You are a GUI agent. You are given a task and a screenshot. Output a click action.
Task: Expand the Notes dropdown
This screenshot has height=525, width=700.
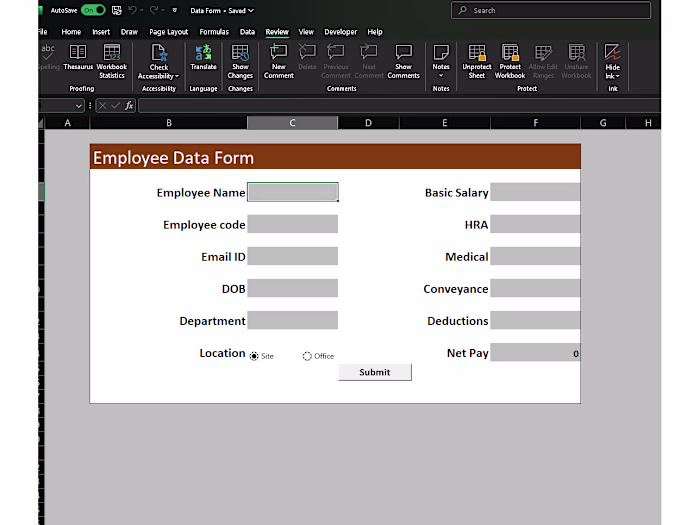click(441, 75)
